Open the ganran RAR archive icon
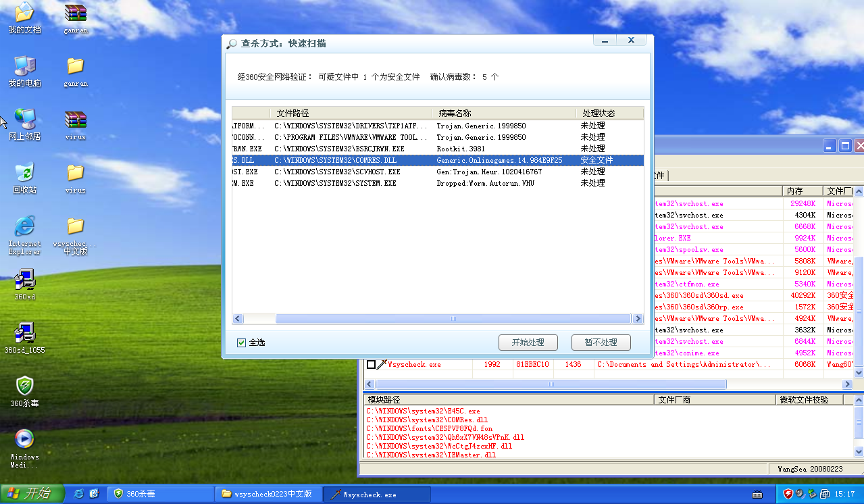This screenshot has width=864, height=504. [x=75, y=18]
